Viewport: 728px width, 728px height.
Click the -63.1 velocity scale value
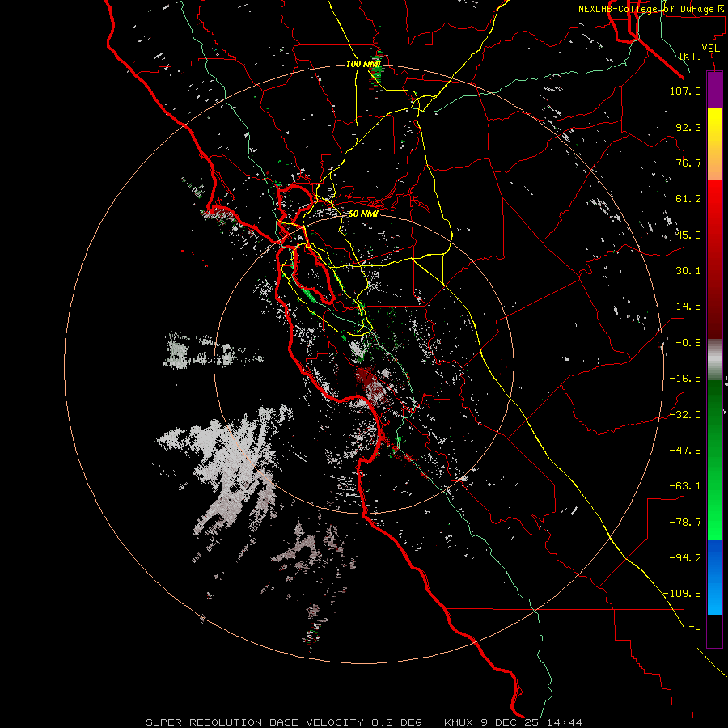(685, 486)
